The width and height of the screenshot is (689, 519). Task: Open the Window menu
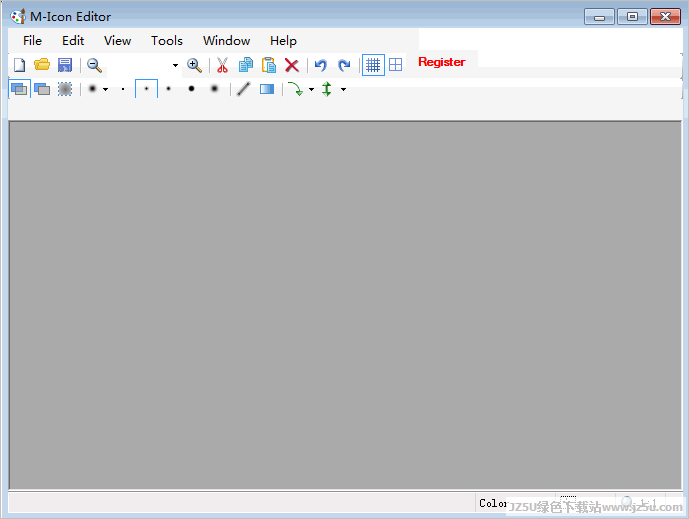click(226, 41)
